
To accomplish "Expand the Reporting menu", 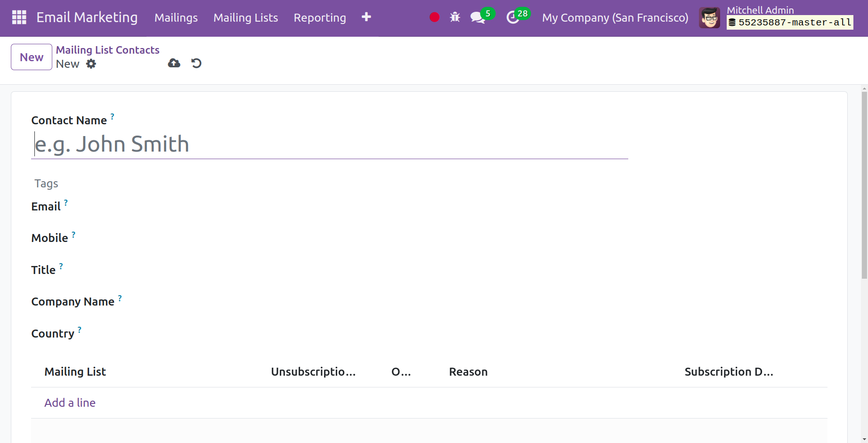I will pos(320,18).
